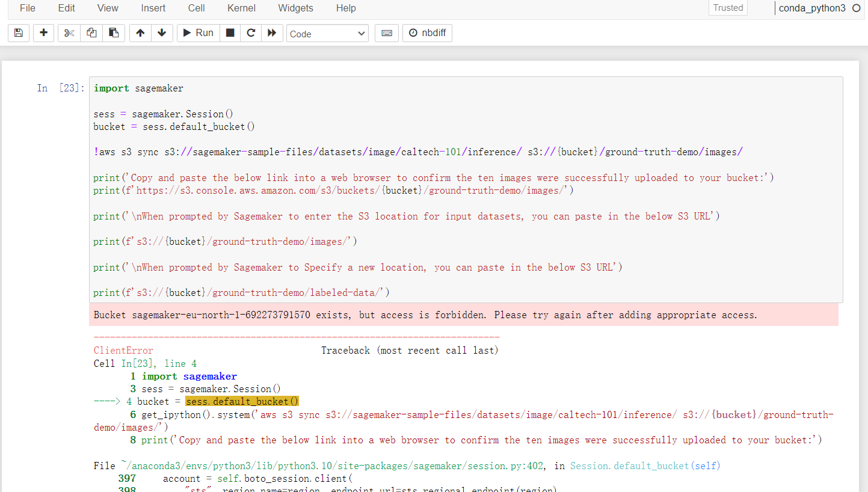This screenshot has width=868, height=492.
Task: Click the s3.console.aws.amazon.com print line
Action: pos(333,191)
